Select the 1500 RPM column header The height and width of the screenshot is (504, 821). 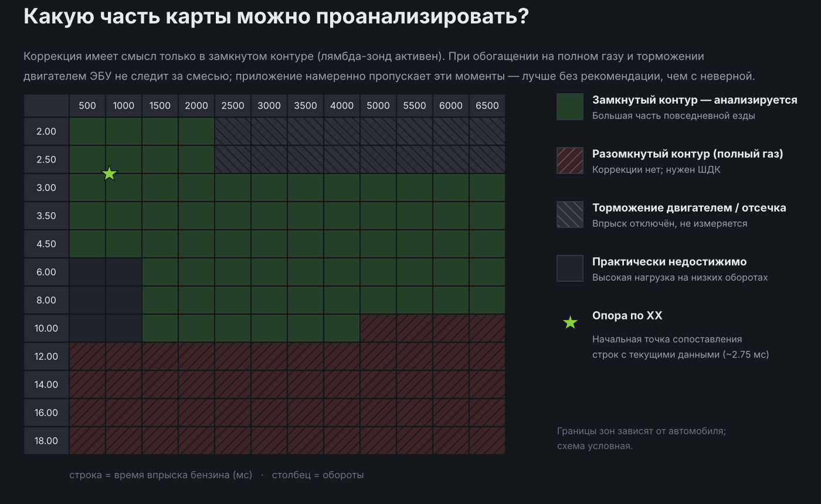tap(160, 105)
